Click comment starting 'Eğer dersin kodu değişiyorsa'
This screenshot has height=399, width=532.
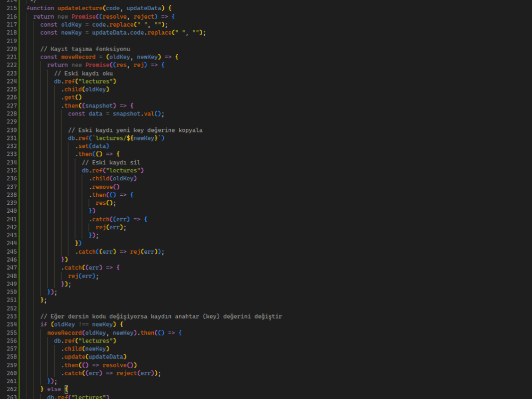pos(161,317)
